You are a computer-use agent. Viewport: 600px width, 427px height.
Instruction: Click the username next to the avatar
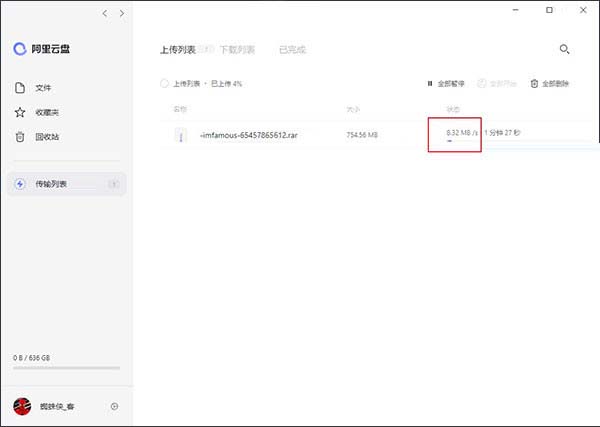57,406
